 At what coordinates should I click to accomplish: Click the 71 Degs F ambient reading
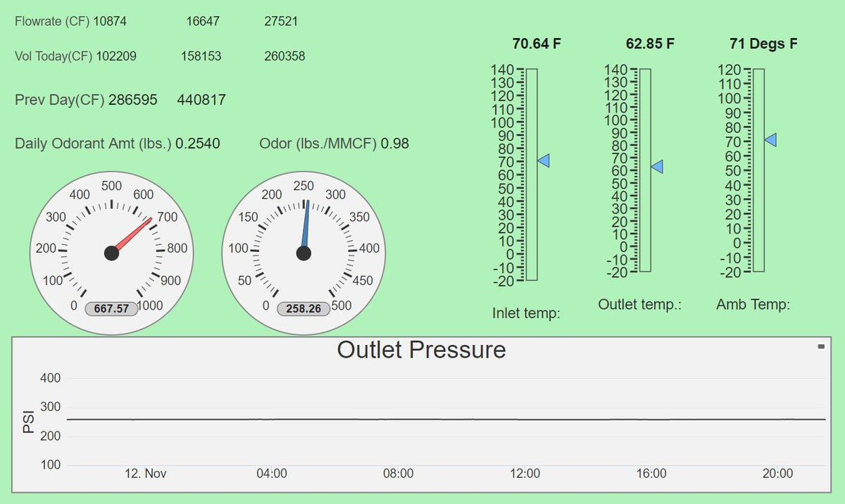point(763,44)
